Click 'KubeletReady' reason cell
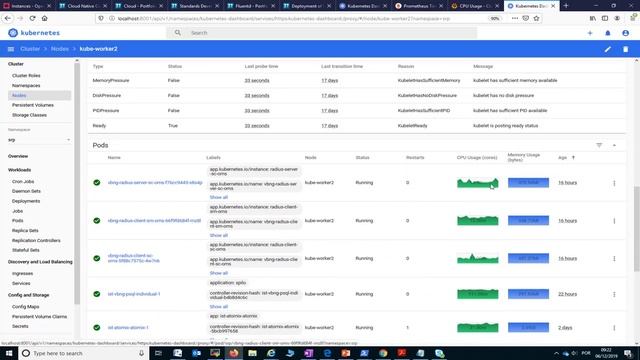 412,126
